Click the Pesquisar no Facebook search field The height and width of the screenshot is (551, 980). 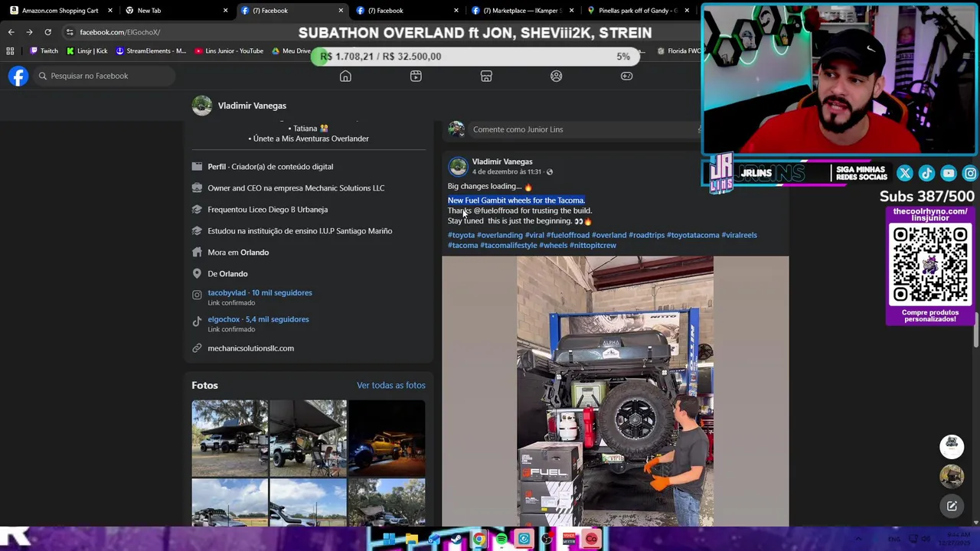(x=103, y=76)
